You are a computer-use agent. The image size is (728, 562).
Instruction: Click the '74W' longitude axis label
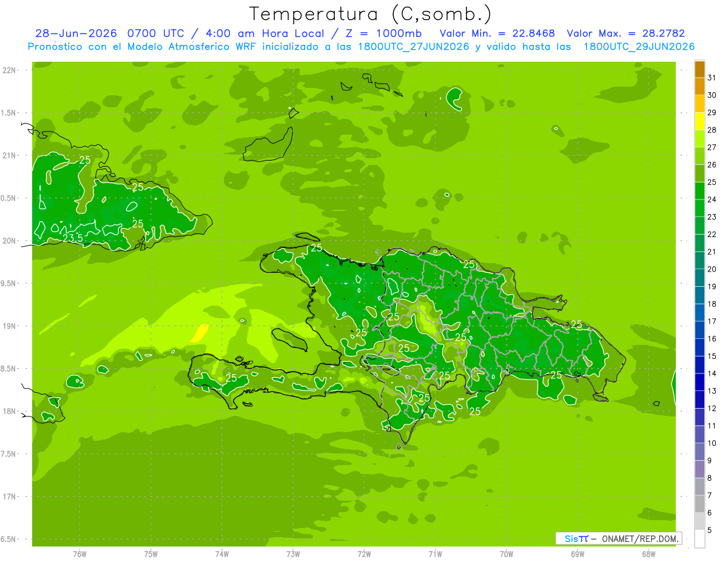[x=222, y=554]
